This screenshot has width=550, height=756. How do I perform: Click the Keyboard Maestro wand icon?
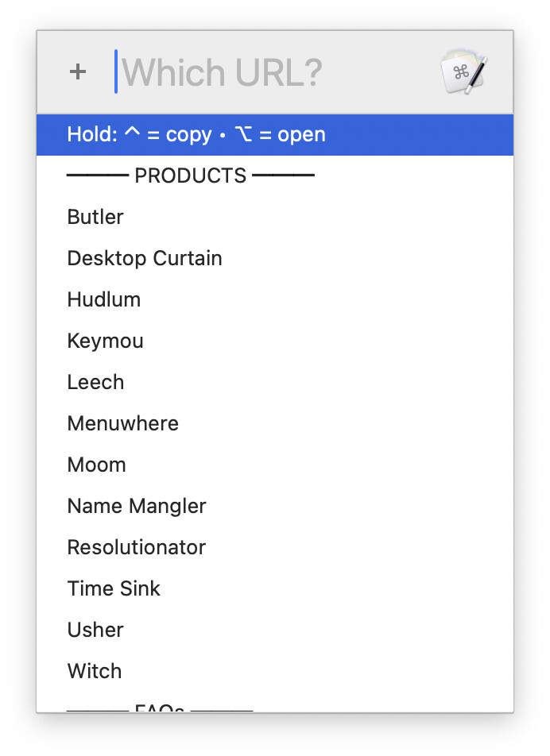(464, 73)
